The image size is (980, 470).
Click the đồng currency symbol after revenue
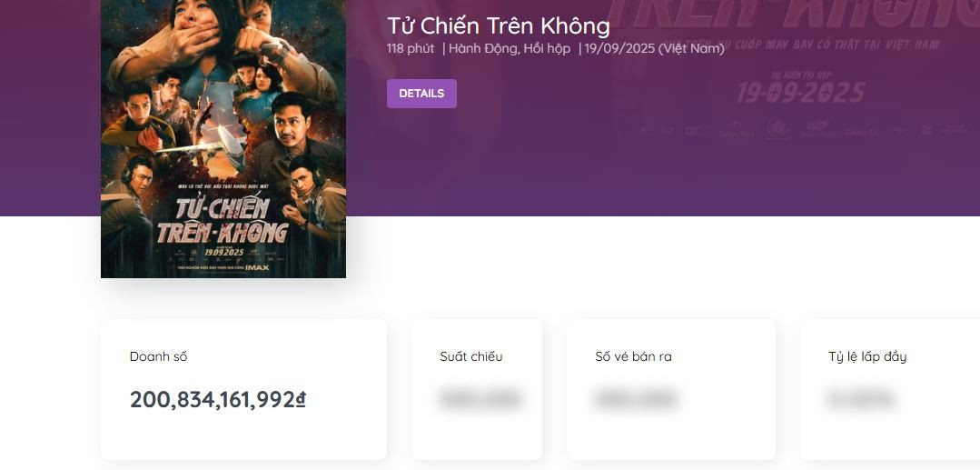[301, 399]
